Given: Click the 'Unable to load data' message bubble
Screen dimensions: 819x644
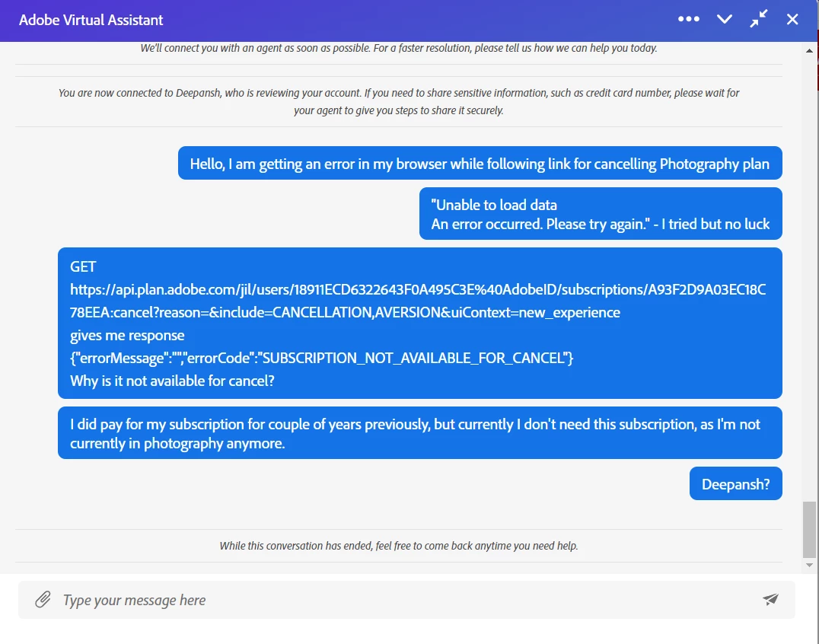Looking at the screenshot, I should point(600,214).
